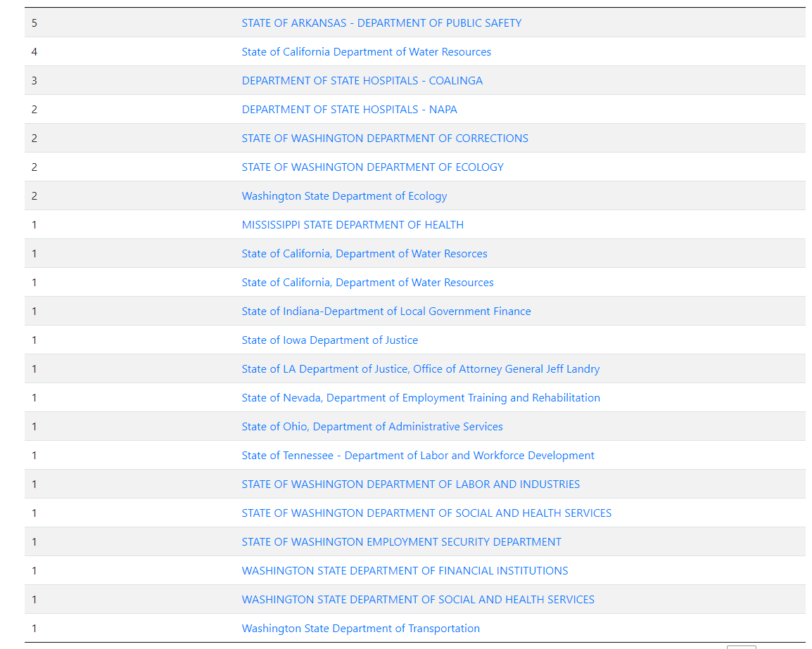Open State of Iowa Department of Justice link

330,340
